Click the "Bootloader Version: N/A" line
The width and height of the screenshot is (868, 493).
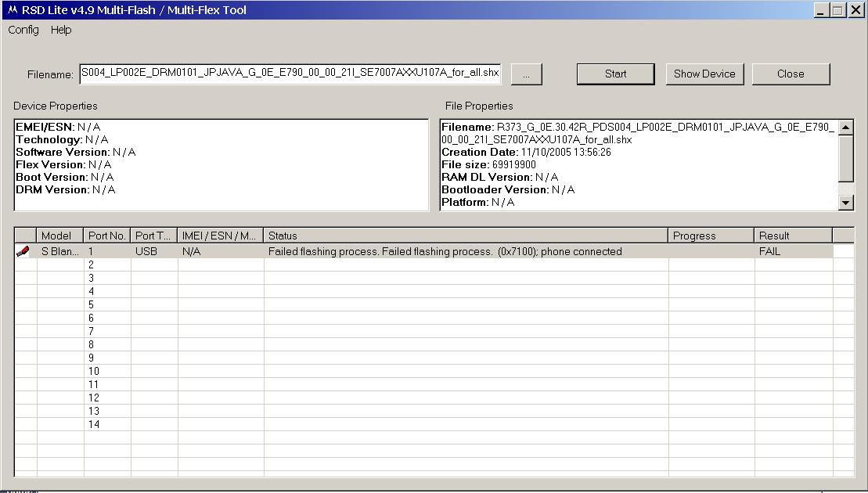tap(508, 190)
